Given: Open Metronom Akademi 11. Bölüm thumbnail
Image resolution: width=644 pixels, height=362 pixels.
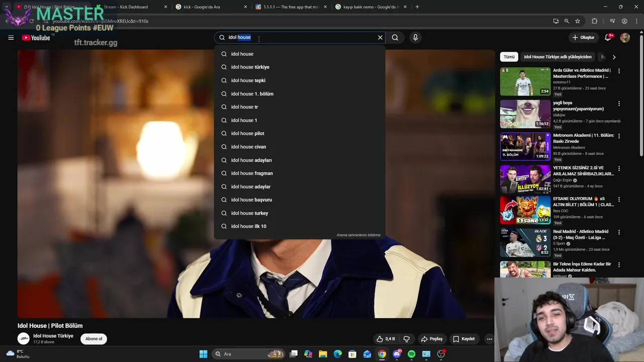Looking at the screenshot, I should [x=525, y=146].
